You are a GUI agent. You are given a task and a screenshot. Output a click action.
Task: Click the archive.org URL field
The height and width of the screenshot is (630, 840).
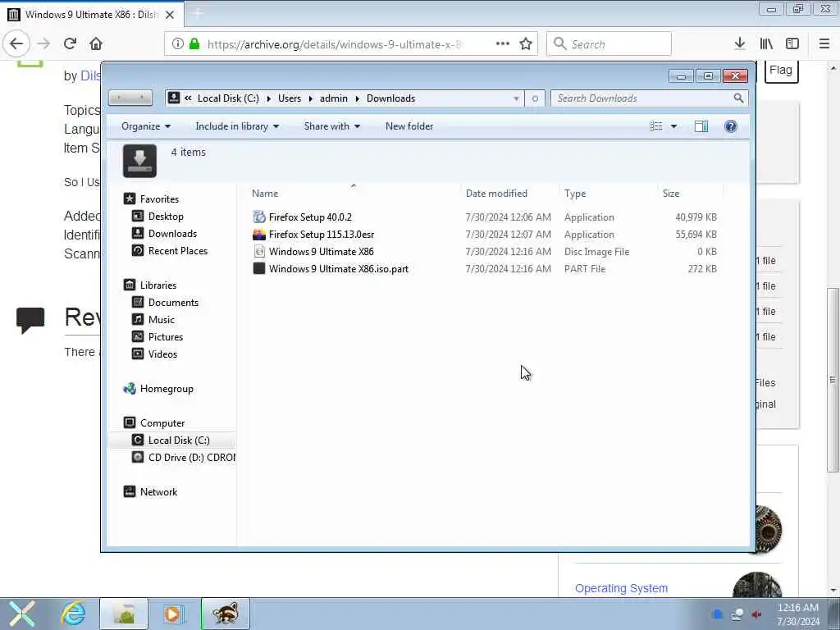pos(335,44)
